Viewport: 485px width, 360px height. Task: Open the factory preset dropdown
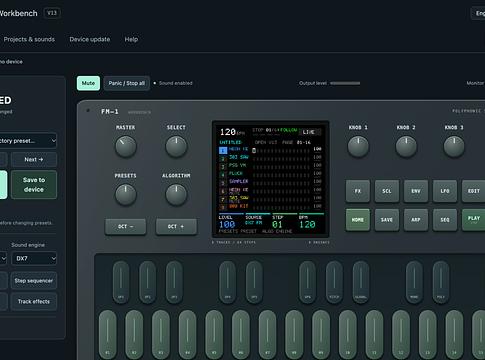coord(28,141)
